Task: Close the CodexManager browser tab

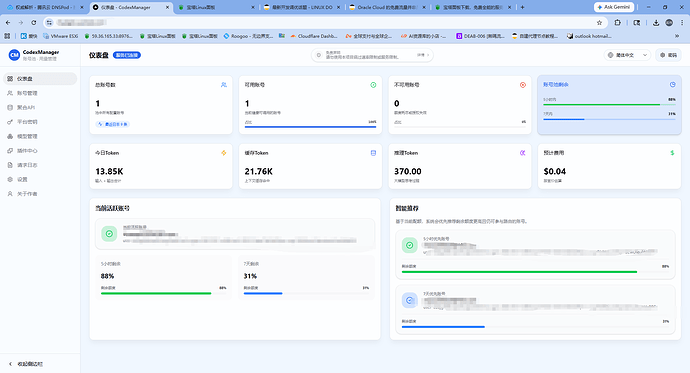Action: pos(167,7)
